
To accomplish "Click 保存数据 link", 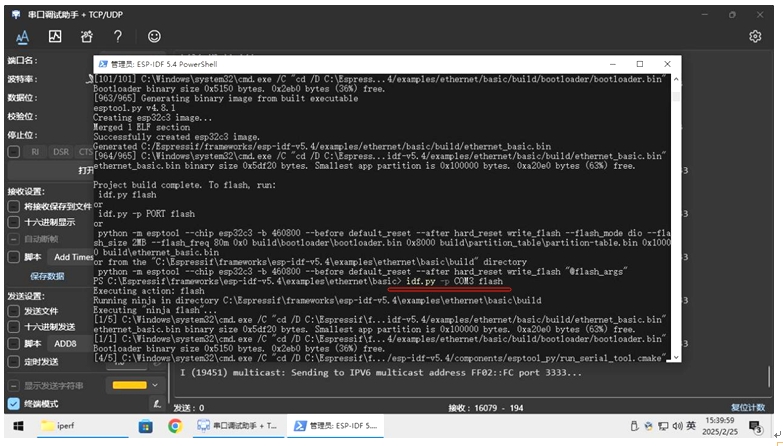I will 47,276.
